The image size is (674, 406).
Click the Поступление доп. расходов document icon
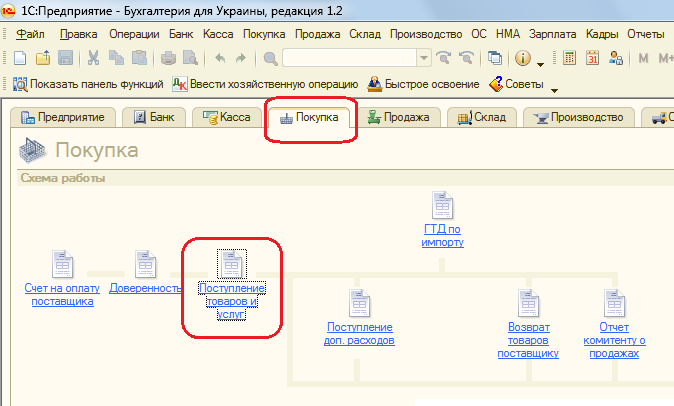click(x=359, y=303)
